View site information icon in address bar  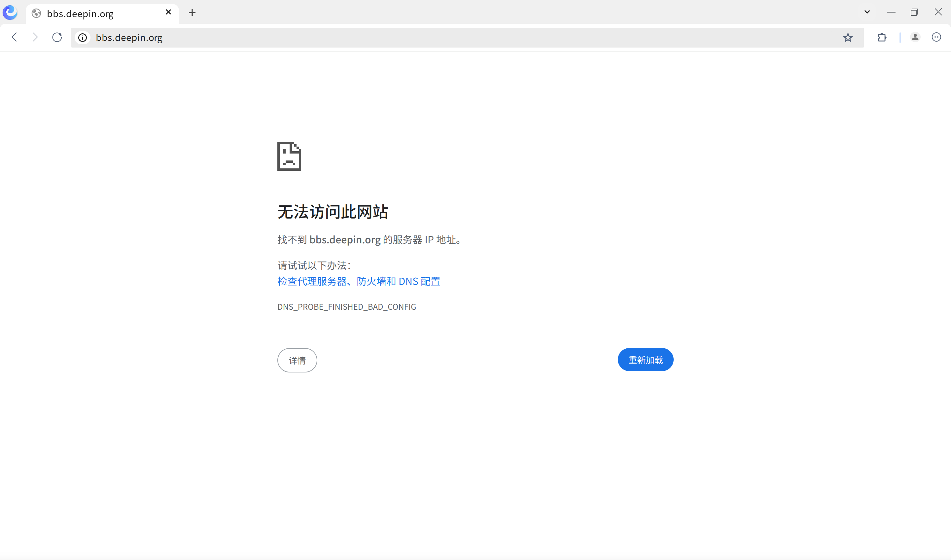(x=83, y=38)
